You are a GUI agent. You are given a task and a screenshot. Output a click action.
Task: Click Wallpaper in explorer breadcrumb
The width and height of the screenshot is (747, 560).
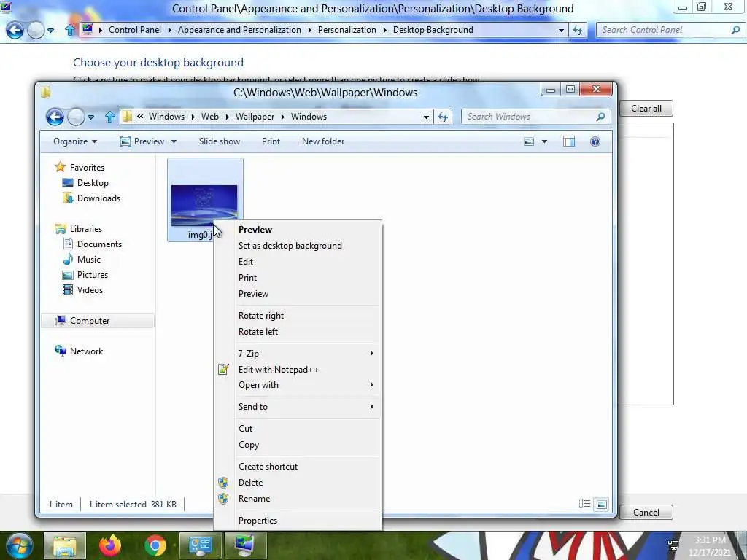255,117
